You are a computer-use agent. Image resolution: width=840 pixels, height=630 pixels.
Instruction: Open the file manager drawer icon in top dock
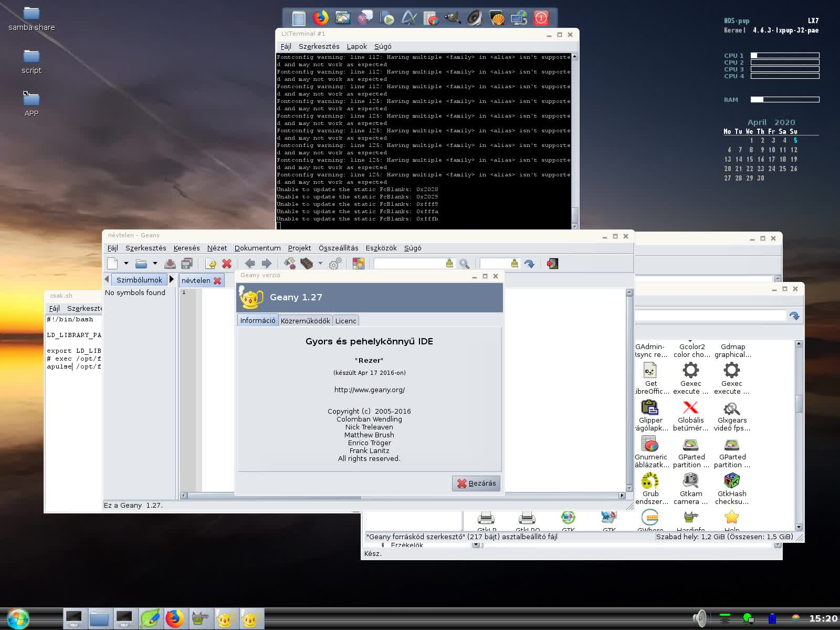point(299,18)
